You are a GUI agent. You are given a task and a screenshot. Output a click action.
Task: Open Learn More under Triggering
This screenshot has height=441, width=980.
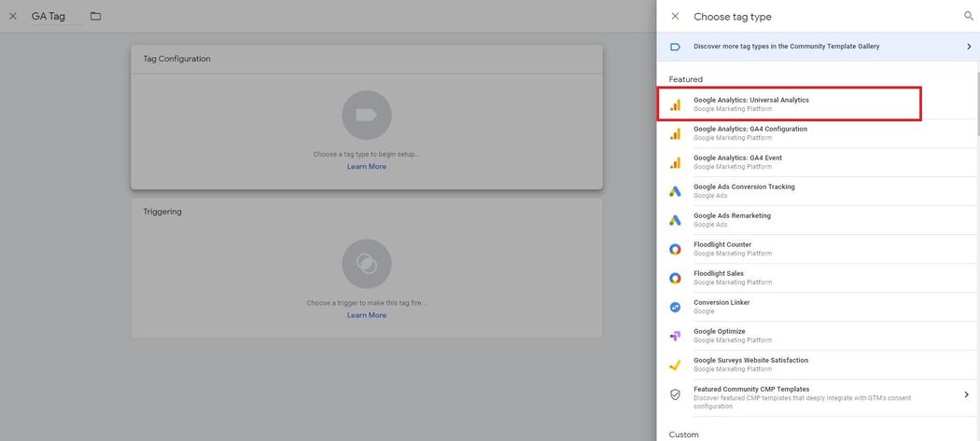click(x=367, y=315)
